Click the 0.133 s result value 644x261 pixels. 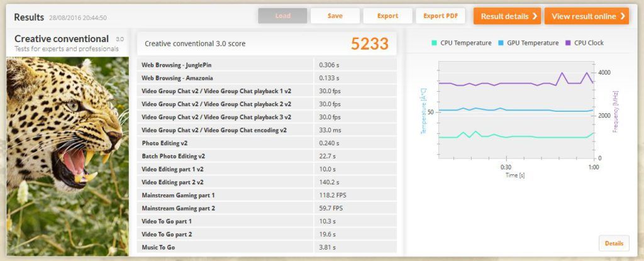[x=329, y=78]
